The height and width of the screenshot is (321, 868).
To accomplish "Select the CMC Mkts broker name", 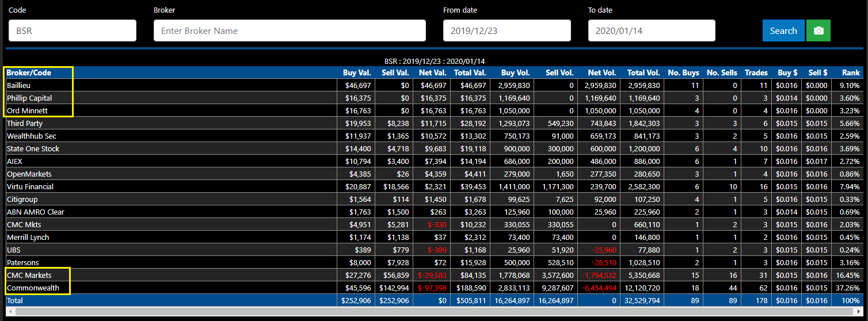I will pyautogui.click(x=24, y=224).
